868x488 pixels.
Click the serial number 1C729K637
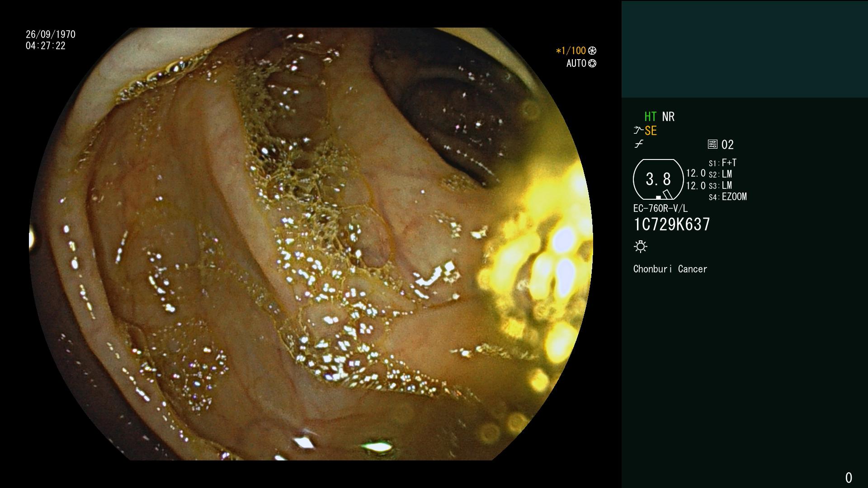pos(672,225)
